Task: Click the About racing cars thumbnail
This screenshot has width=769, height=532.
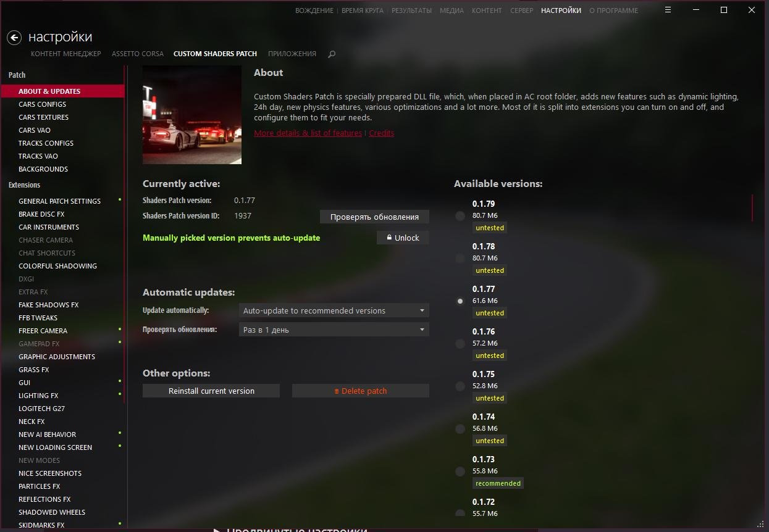Action: coord(192,115)
